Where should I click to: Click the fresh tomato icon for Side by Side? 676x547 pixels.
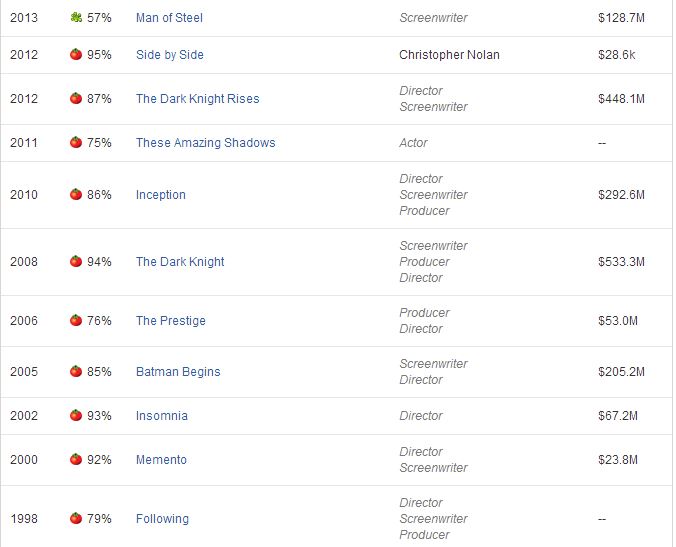pyautogui.click(x=76, y=54)
